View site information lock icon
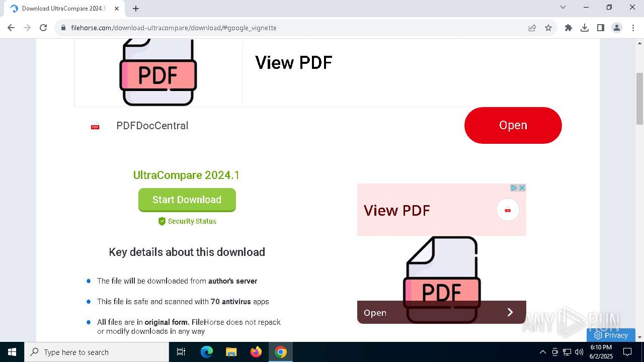 coord(63,28)
